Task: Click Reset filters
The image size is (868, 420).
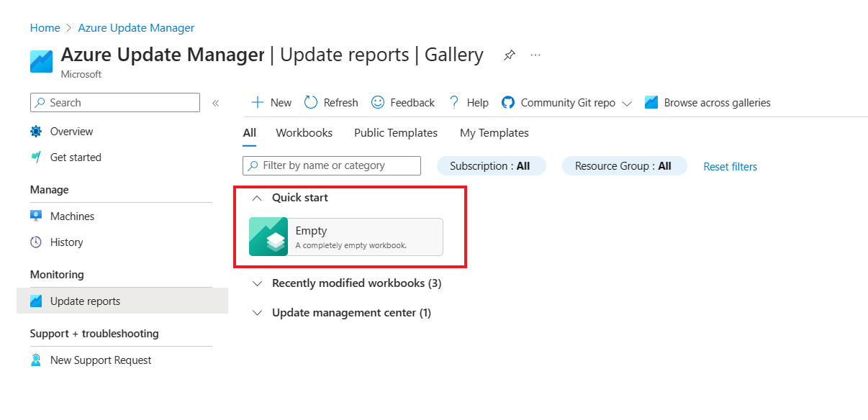Action: click(x=730, y=166)
